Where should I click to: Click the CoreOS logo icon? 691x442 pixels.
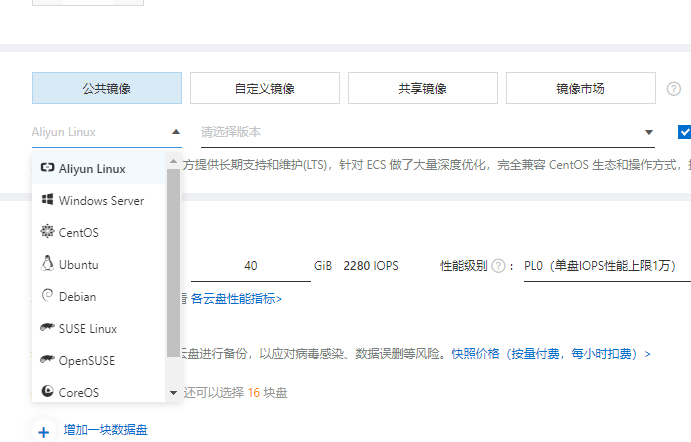47,391
